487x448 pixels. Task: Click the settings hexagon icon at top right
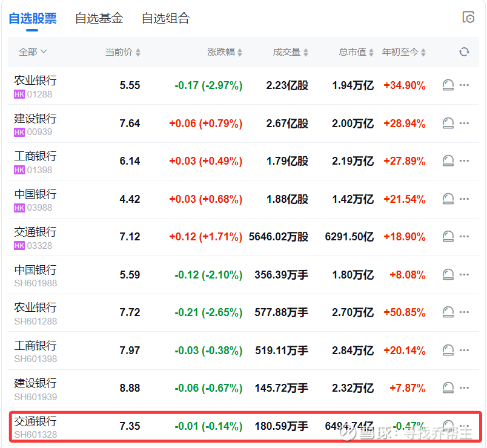pyautogui.click(x=468, y=18)
